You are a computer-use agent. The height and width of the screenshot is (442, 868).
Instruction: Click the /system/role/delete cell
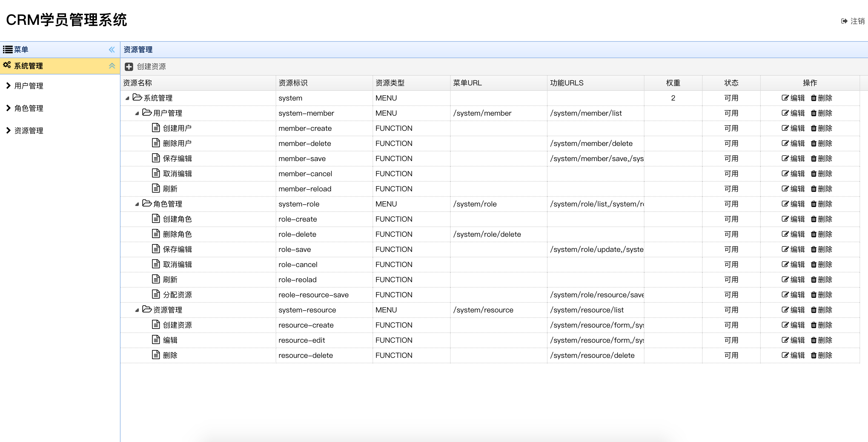pyautogui.click(x=499, y=234)
